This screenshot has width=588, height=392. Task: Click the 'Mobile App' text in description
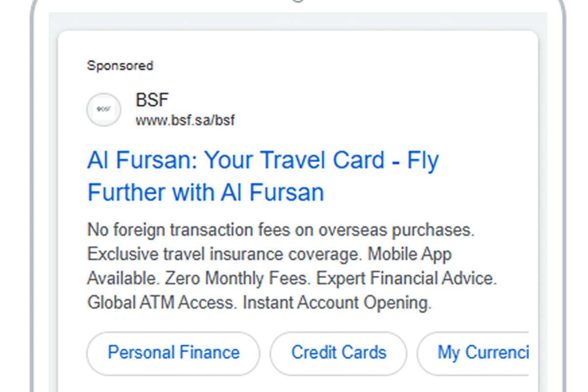(410, 254)
